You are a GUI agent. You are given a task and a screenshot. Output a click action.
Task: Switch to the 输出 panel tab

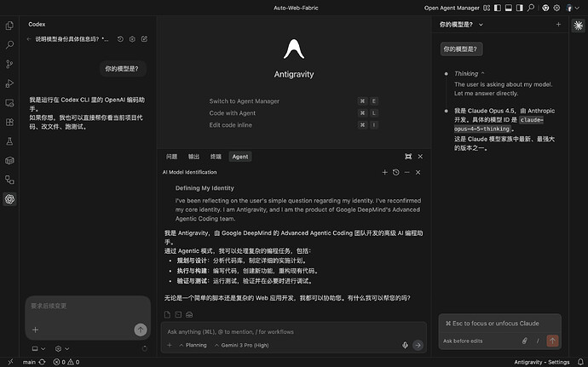click(x=193, y=157)
